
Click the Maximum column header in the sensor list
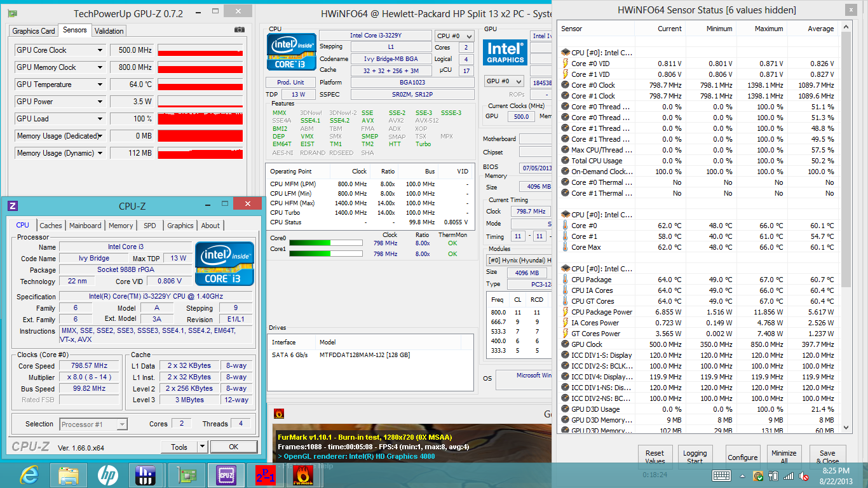[x=769, y=29]
